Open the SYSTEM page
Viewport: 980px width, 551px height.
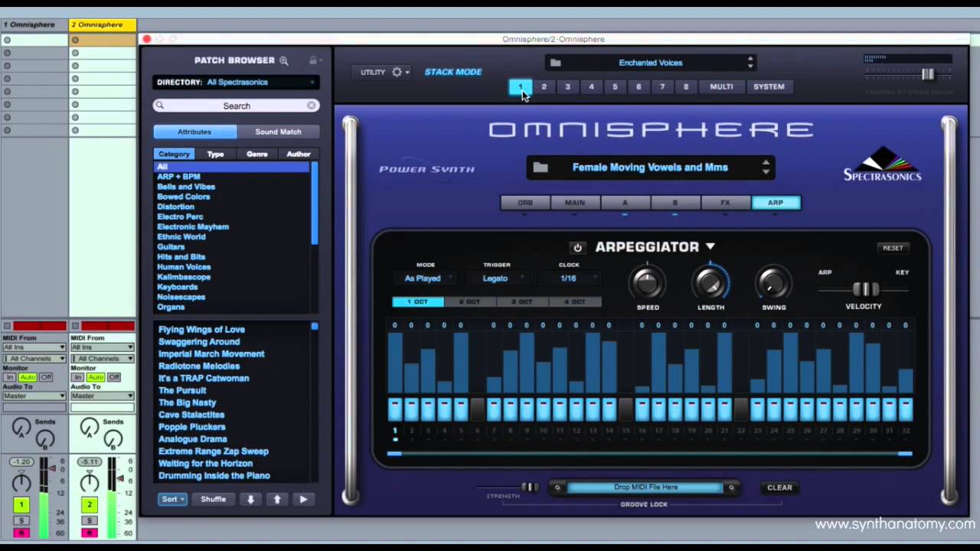point(769,86)
